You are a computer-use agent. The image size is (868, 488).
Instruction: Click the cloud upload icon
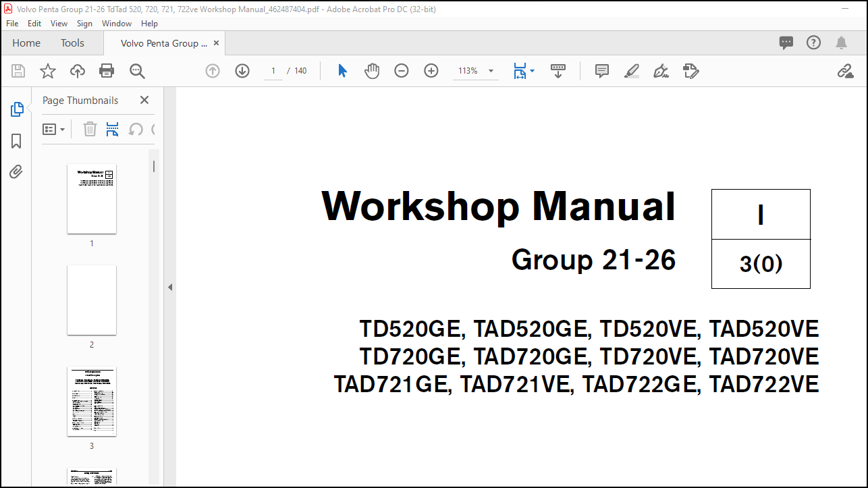78,71
